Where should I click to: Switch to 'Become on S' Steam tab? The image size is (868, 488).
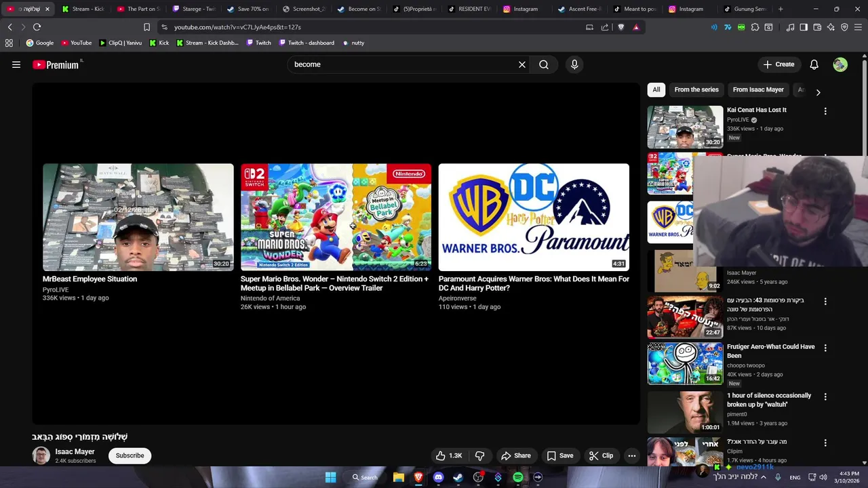[x=359, y=9]
